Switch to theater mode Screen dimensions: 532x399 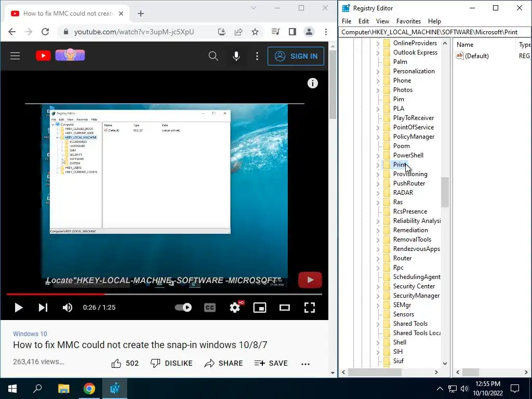284,308
